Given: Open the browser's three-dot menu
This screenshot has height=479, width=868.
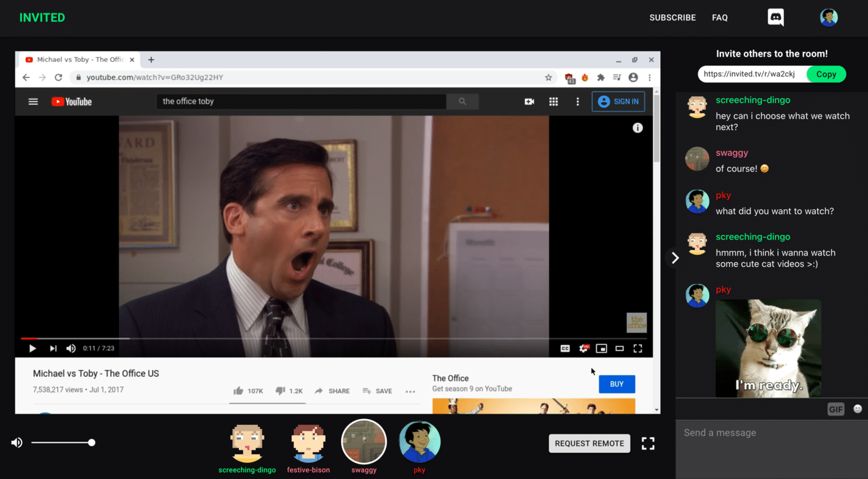Looking at the screenshot, I should tap(650, 77).
